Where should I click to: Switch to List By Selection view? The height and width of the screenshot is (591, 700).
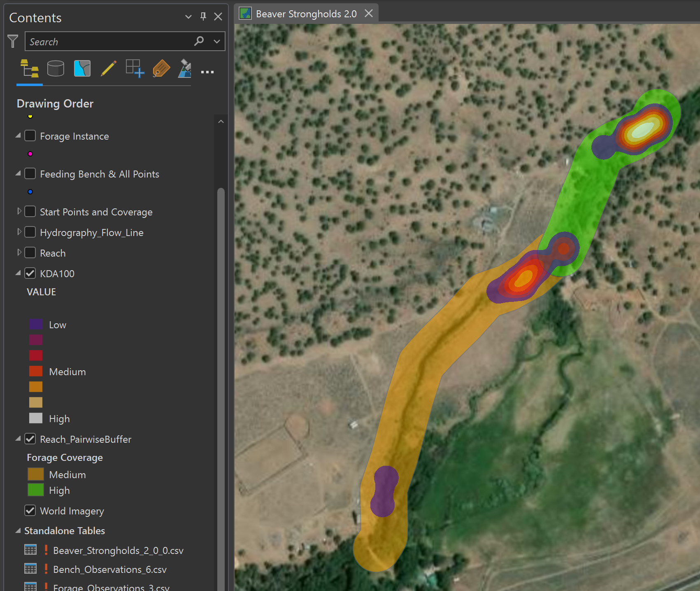[82, 68]
